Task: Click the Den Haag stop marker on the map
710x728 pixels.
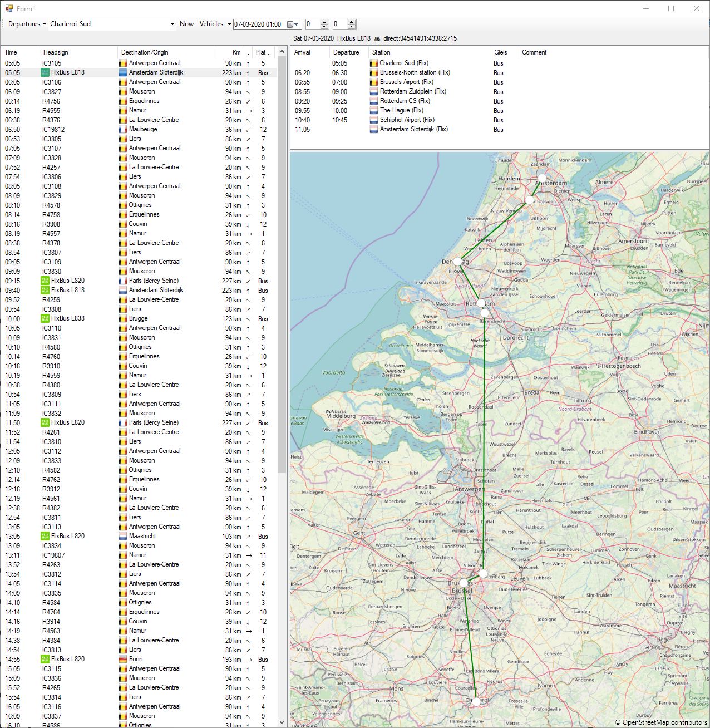Action: 457,262
